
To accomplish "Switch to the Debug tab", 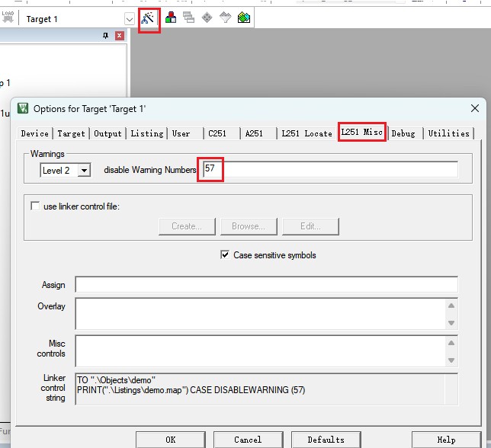I will coord(403,133).
